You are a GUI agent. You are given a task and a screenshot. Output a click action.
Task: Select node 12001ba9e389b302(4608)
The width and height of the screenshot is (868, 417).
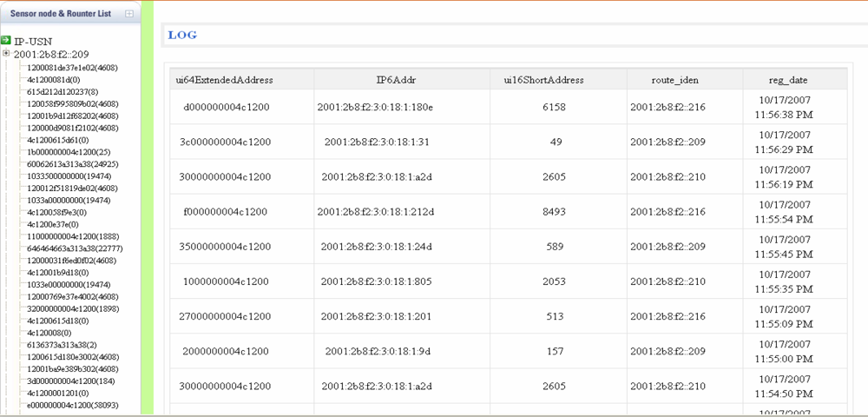point(72,369)
